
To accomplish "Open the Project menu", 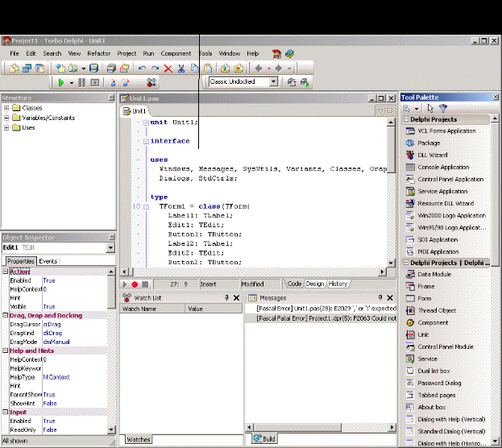I will [127, 53].
